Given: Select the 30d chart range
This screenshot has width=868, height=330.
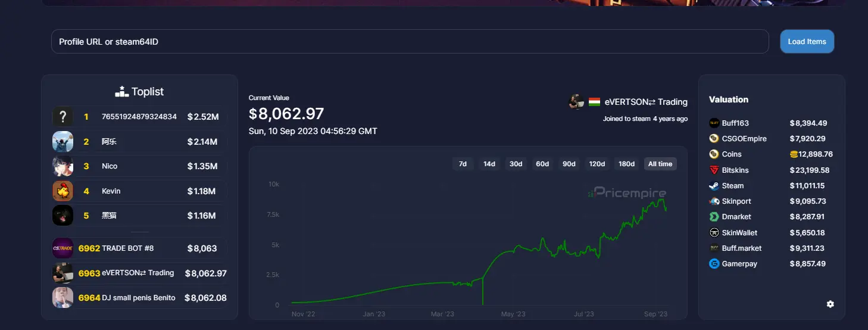Looking at the screenshot, I should point(516,164).
